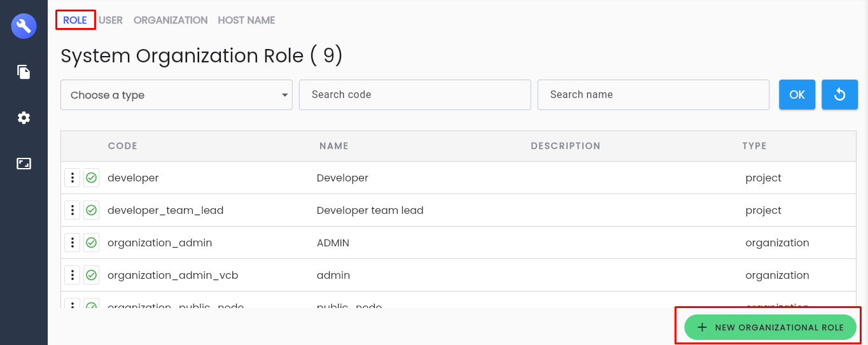868x345 pixels.
Task: Click the NAME column header
Action: 334,146
